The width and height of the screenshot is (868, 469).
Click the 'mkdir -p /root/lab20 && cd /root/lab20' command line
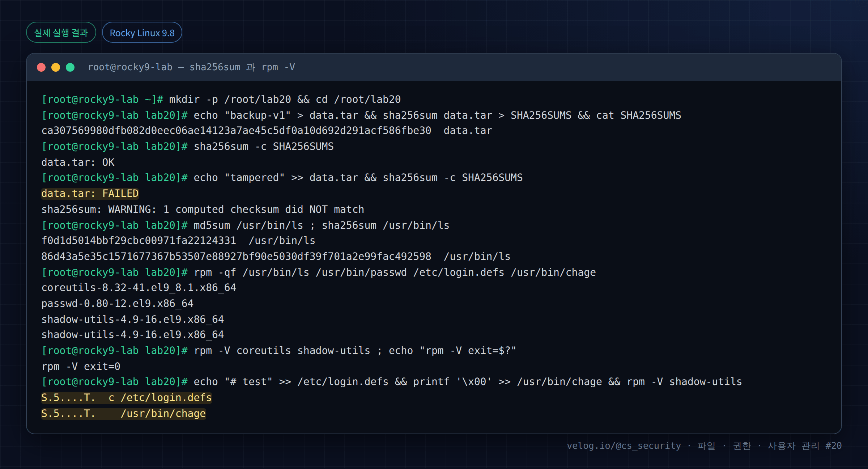coord(221,100)
